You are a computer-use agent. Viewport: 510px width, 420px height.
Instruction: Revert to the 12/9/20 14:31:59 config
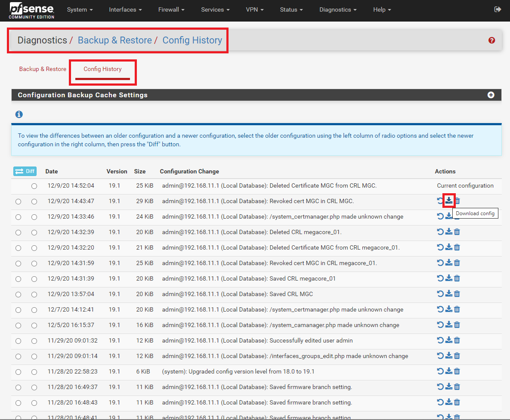(440, 262)
